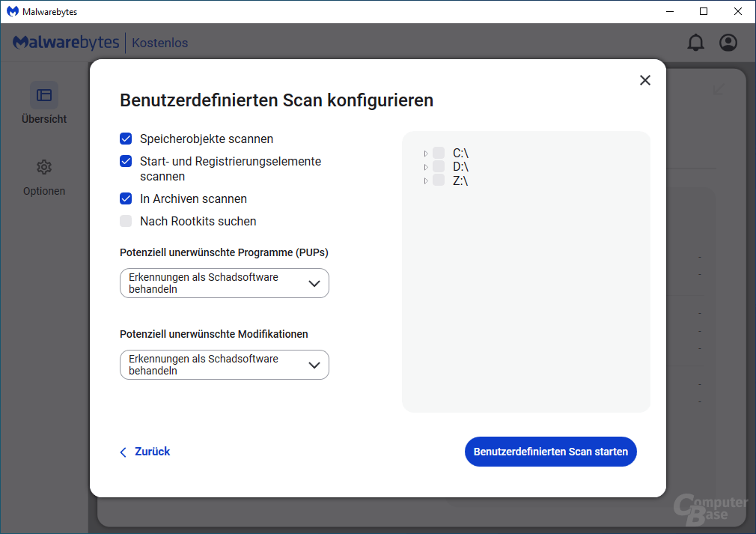Uncheck Start- und Registrierungselemente scannen

click(126, 161)
